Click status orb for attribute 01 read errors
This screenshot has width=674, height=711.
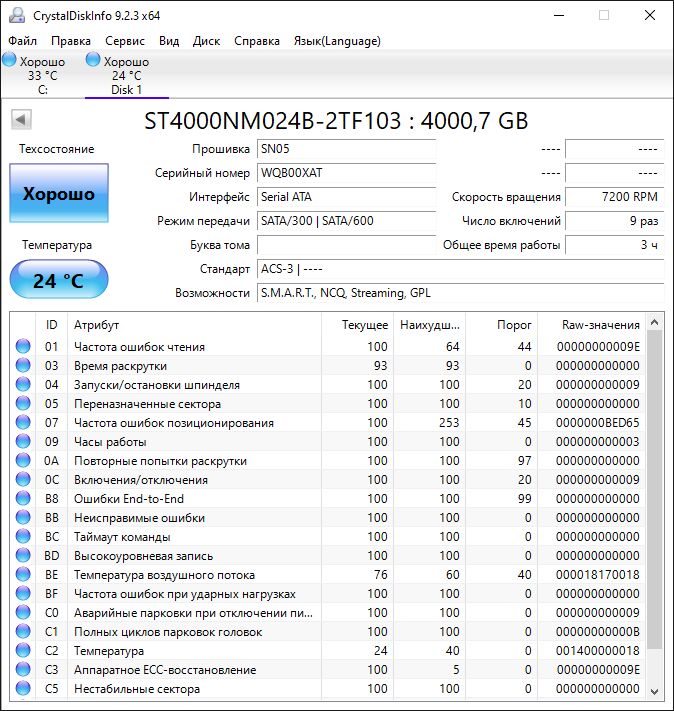(x=23, y=347)
